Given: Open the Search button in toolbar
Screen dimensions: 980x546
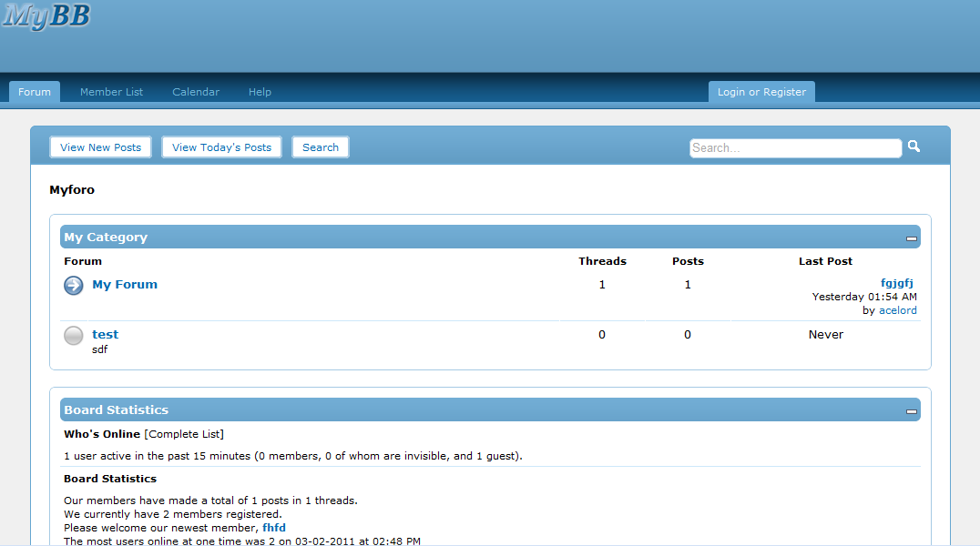Looking at the screenshot, I should point(321,147).
